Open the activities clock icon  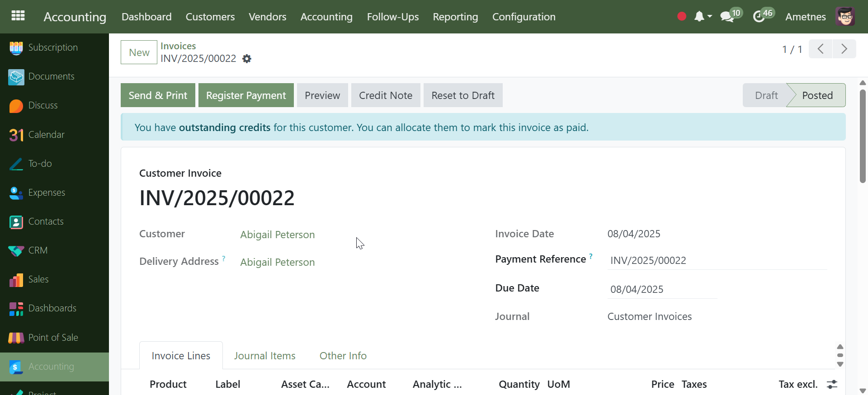click(759, 17)
